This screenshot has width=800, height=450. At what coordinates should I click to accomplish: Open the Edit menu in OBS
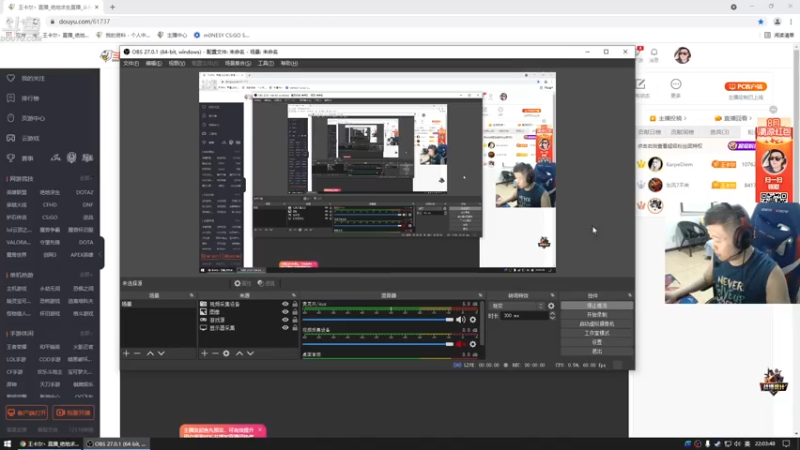[x=154, y=63]
